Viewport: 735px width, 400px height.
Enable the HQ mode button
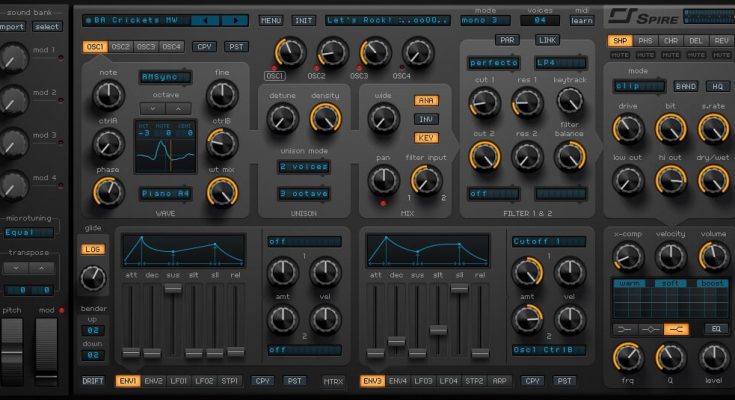tap(716, 86)
